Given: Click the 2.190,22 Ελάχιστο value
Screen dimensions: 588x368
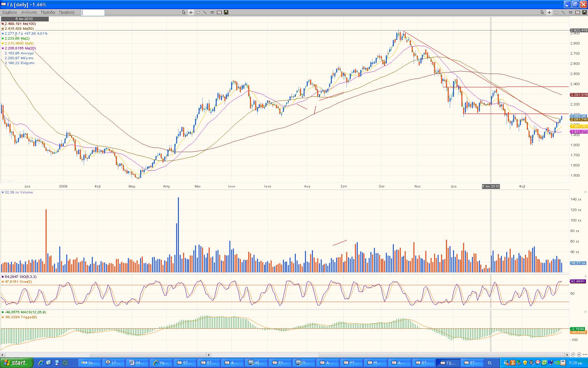Looking at the screenshot, I should [x=20, y=63].
